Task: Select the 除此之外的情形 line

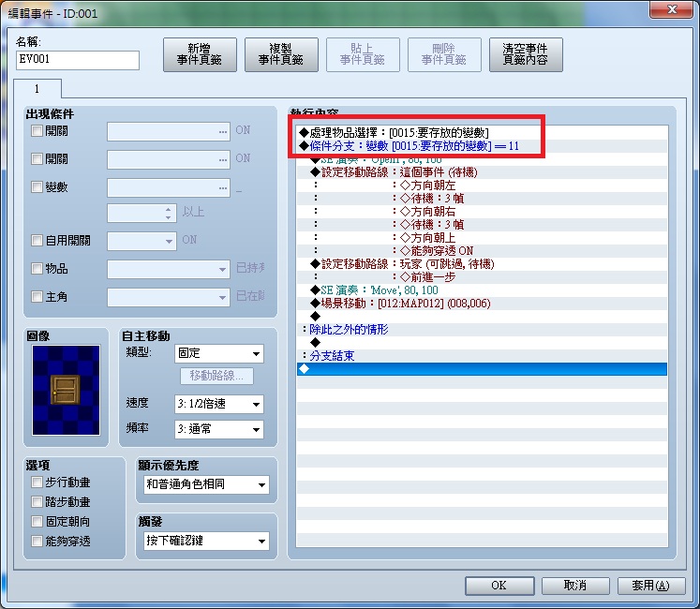Action: (x=483, y=330)
